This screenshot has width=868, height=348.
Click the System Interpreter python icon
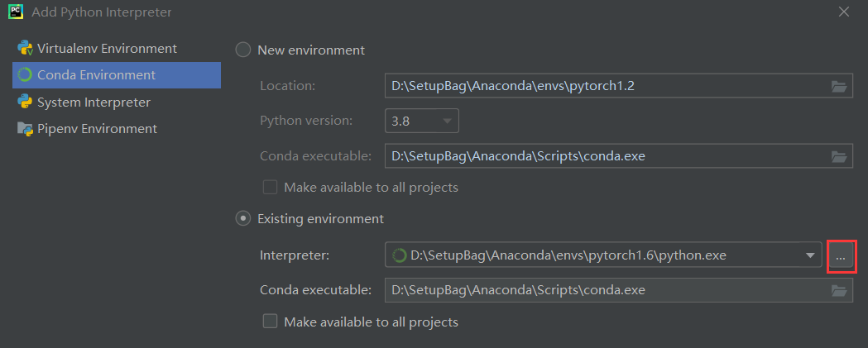pos(24,102)
